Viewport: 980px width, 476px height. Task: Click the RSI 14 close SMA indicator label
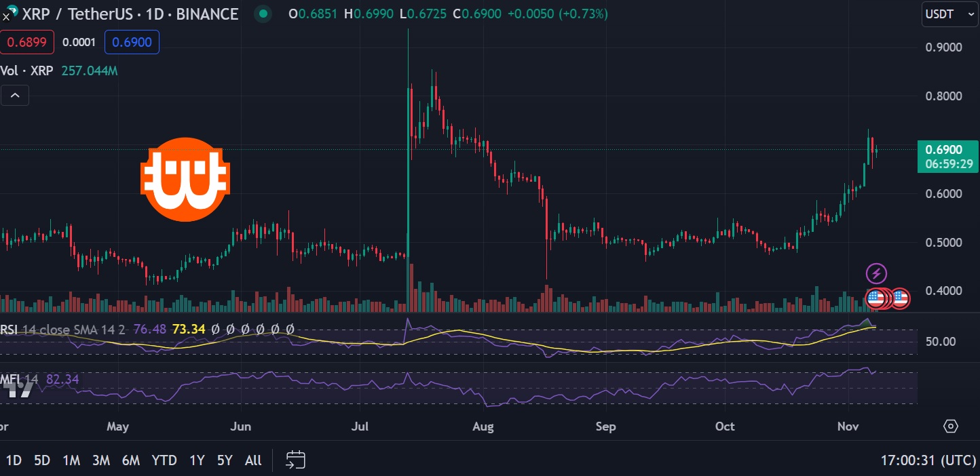(x=63, y=330)
